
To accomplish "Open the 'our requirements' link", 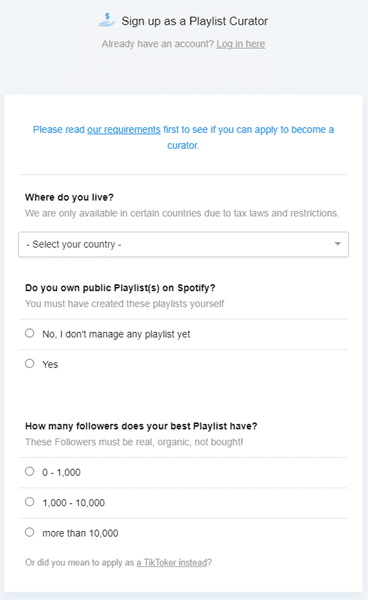I will point(124,130).
